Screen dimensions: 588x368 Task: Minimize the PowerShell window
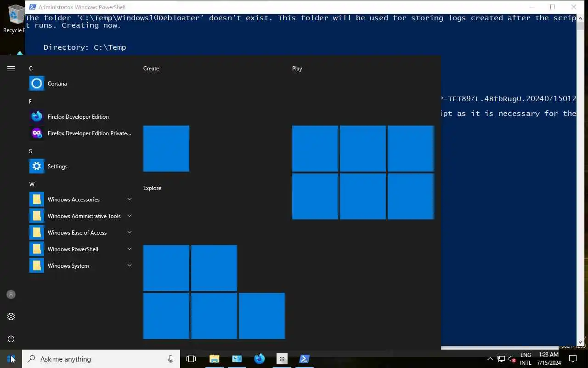click(532, 7)
